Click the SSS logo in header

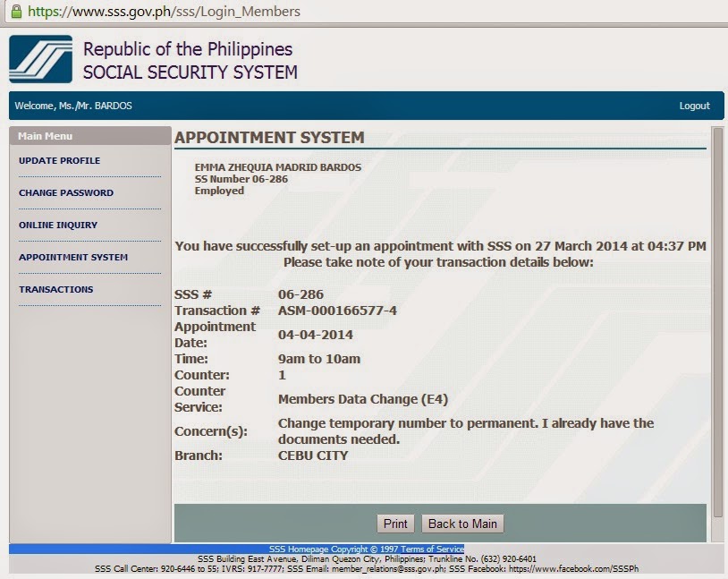tap(41, 59)
